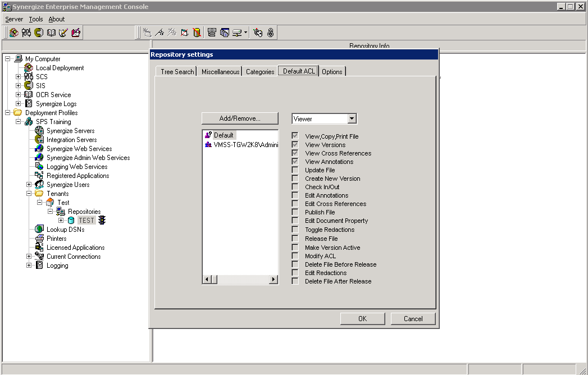Collapse the Deployment Profiles node

[x=7, y=112]
